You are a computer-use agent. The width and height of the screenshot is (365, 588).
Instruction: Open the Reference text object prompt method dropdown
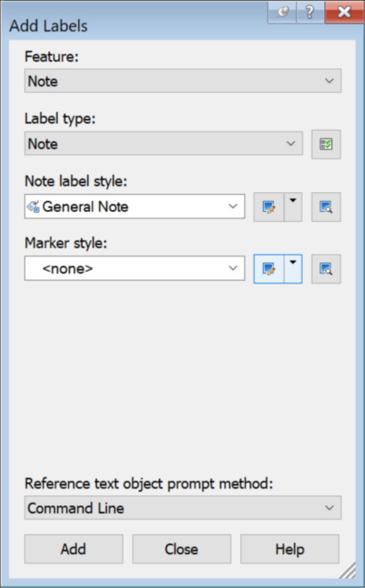(183, 508)
